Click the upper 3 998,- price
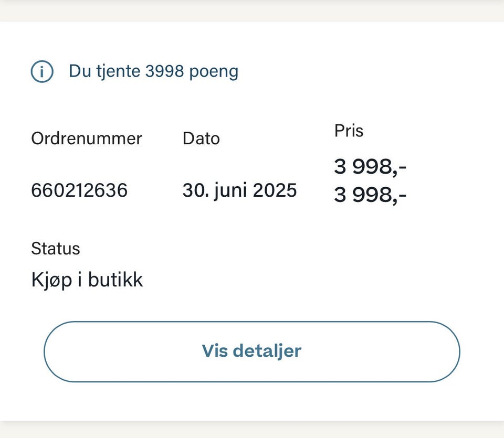This screenshot has height=438, width=504. [370, 167]
